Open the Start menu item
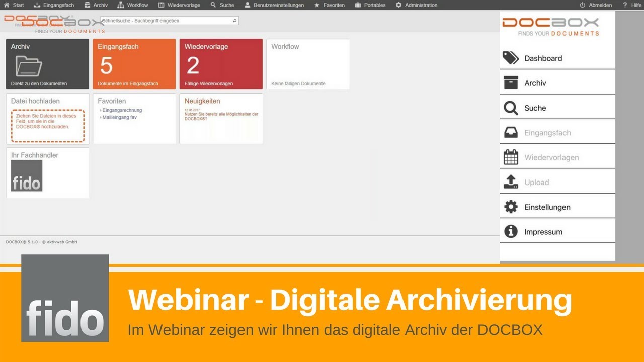Screen dimensions: 644x362 click(14, 5)
